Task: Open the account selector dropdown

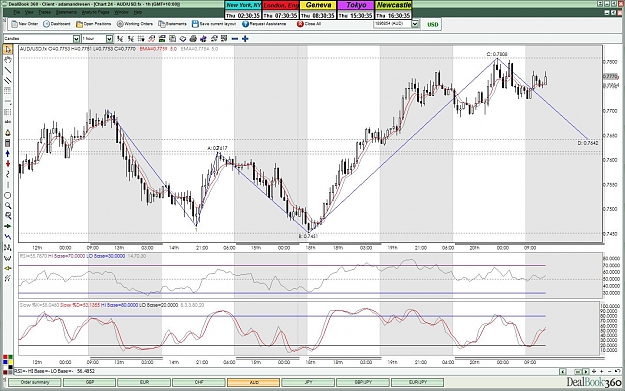Action: click(415, 24)
